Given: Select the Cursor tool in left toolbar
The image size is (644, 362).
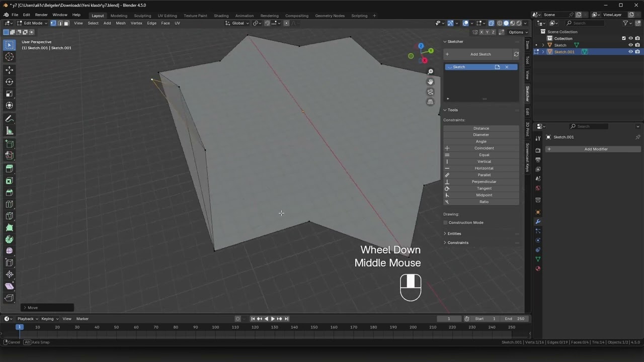Looking at the screenshot, I should pos(9,57).
